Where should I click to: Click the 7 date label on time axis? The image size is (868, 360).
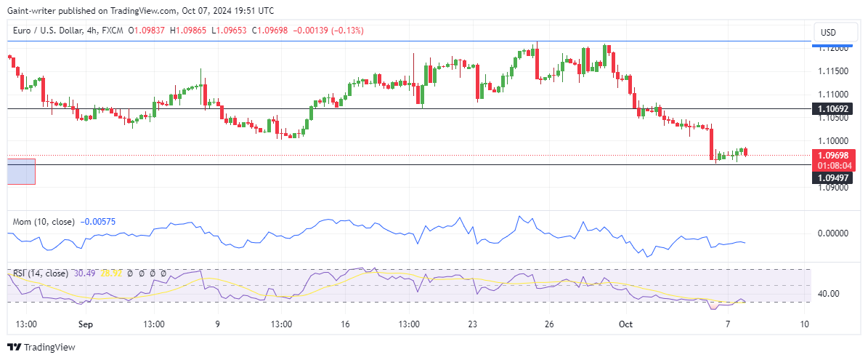click(x=729, y=324)
